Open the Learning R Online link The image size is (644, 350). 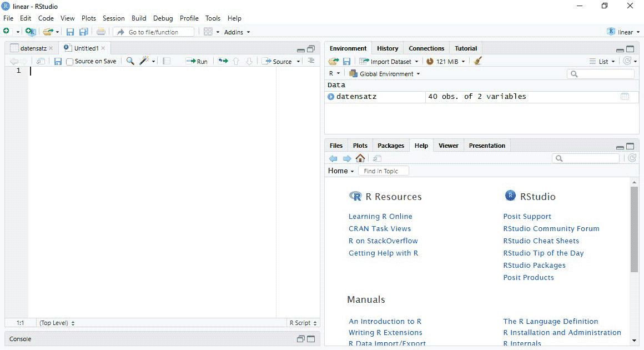point(380,217)
